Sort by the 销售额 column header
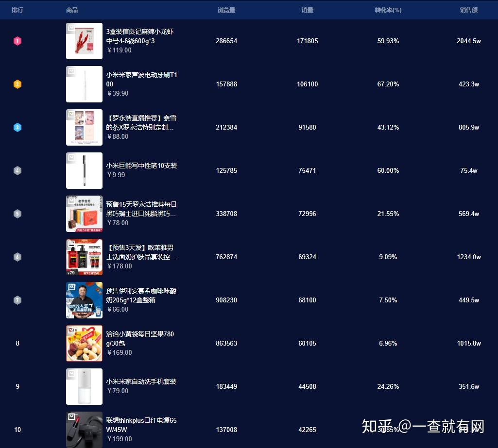This screenshot has width=498, height=448. coord(469,10)
